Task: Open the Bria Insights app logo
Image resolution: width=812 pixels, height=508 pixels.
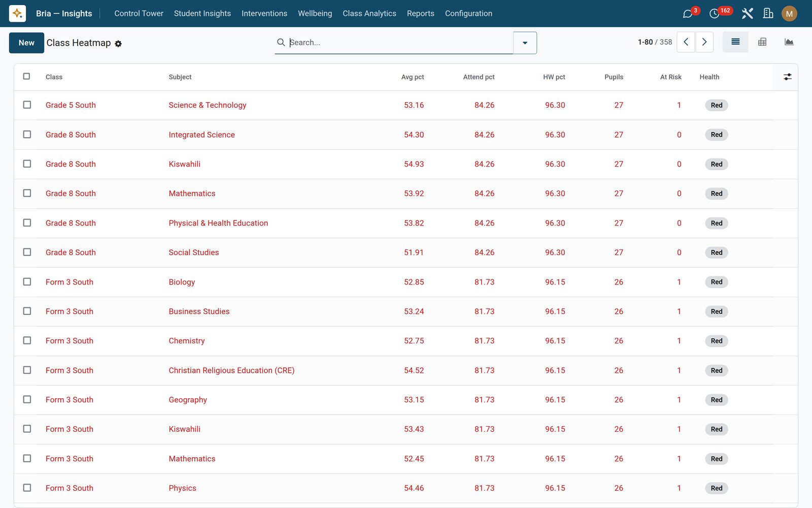Action: [17, 13]
